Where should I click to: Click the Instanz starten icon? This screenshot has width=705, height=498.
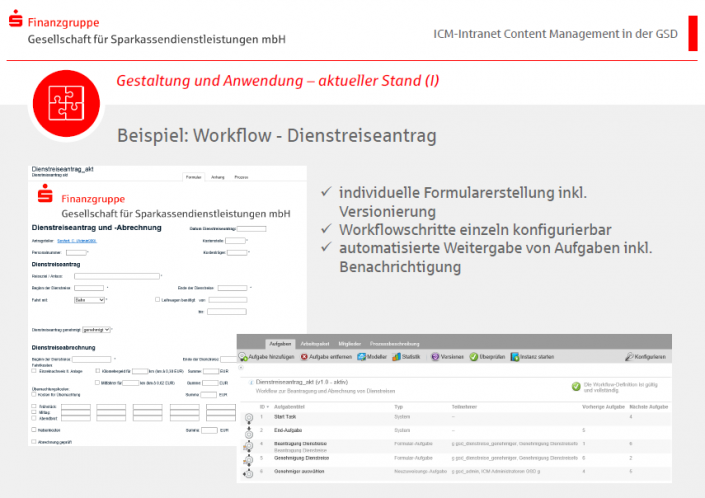pyautogui.click(x=515, y=357)
